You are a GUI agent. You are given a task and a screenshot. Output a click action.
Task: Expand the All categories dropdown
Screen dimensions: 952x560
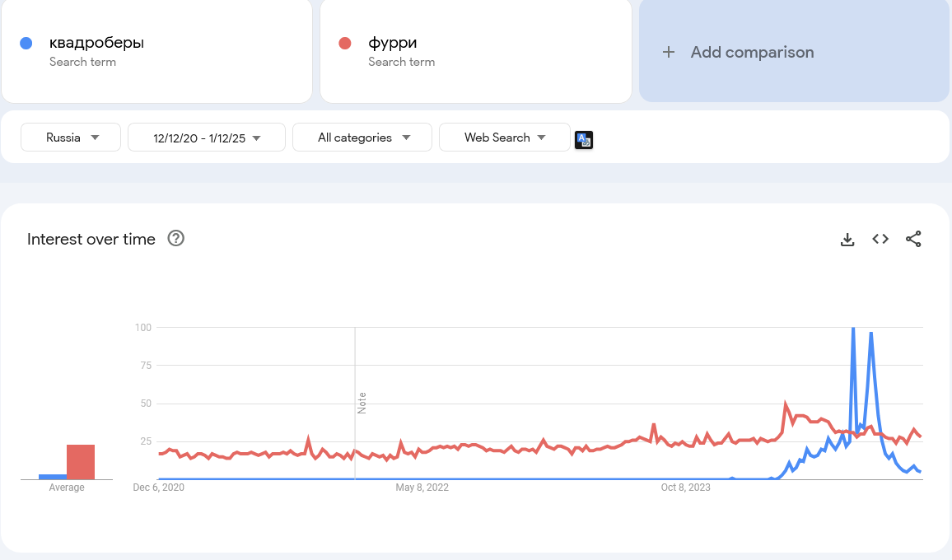362,138
